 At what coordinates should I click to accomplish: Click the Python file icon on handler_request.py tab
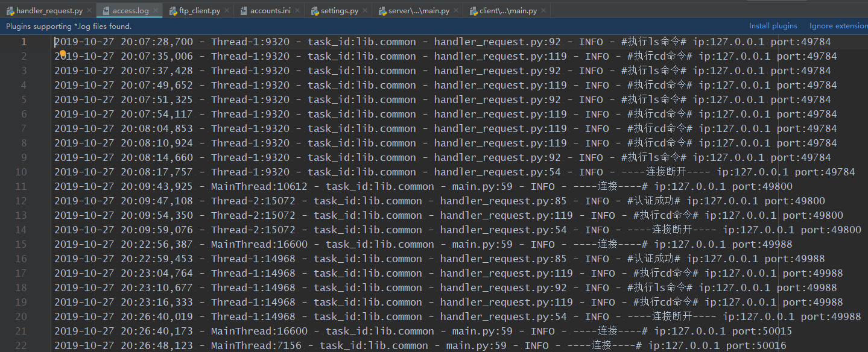pyautogui.click(x=10, y=11)
